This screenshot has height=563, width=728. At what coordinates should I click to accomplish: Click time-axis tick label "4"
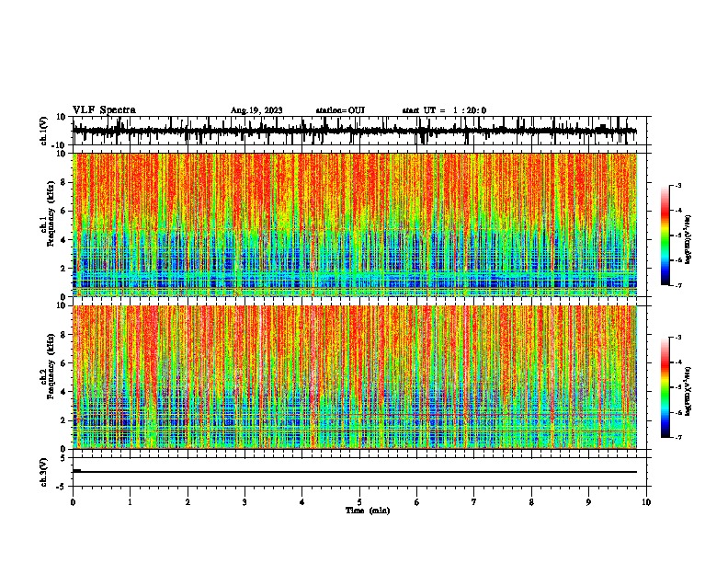tap(302, 502)
